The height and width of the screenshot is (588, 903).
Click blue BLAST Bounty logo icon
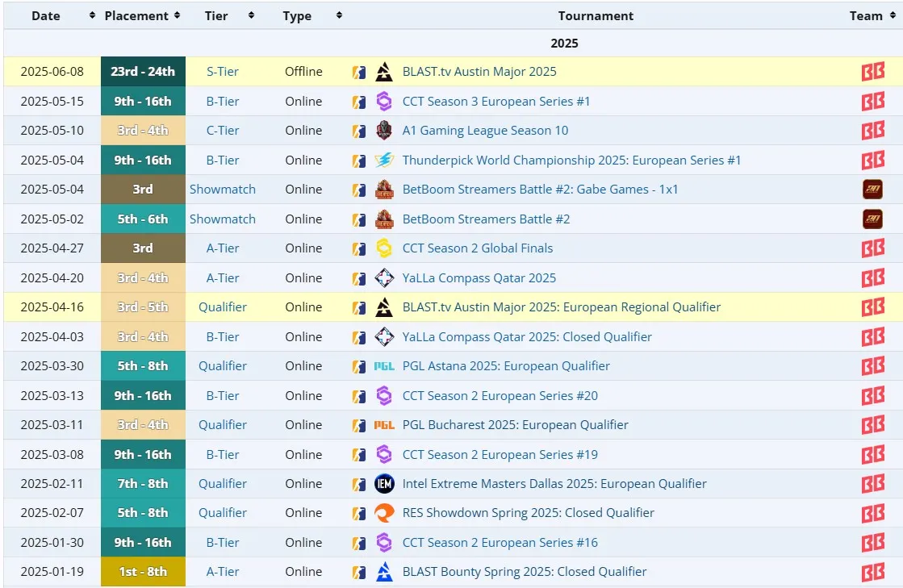(x=384, y=572)
